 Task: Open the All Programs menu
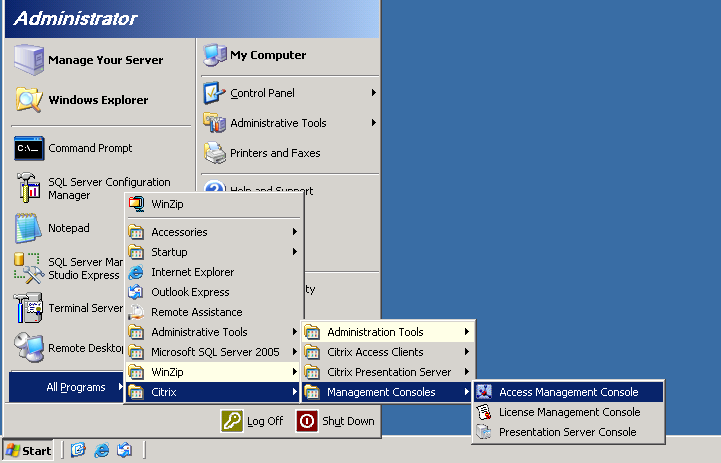click(66, 387)
